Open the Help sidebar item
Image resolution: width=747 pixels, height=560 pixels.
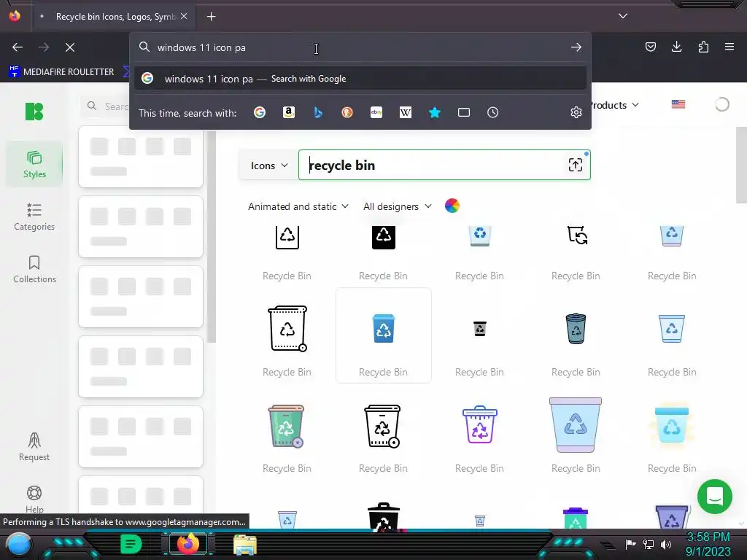click(34, 499)
